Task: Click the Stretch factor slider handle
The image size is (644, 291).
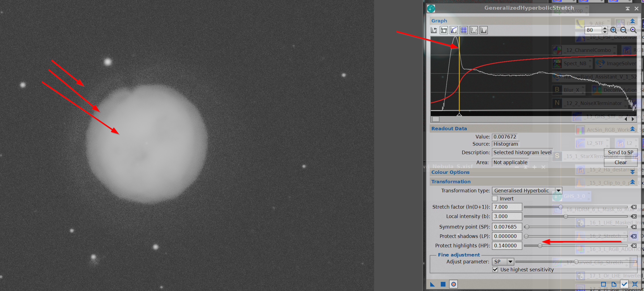Action: [560, 207]
